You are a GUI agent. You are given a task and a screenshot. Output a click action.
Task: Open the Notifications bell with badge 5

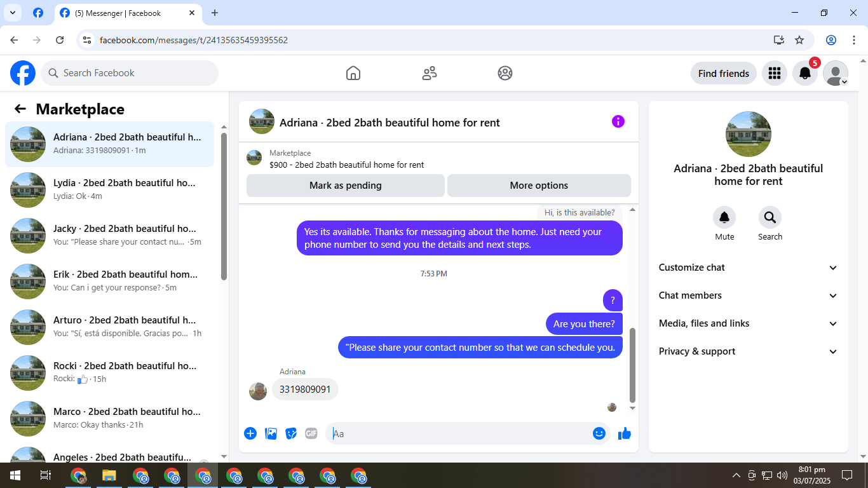pos(805,73)
